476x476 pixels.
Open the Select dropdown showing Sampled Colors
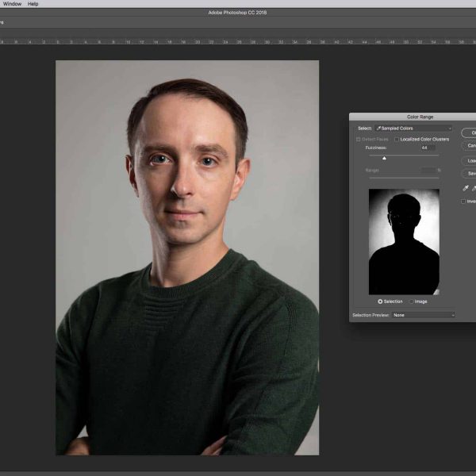tap(413, 129)
